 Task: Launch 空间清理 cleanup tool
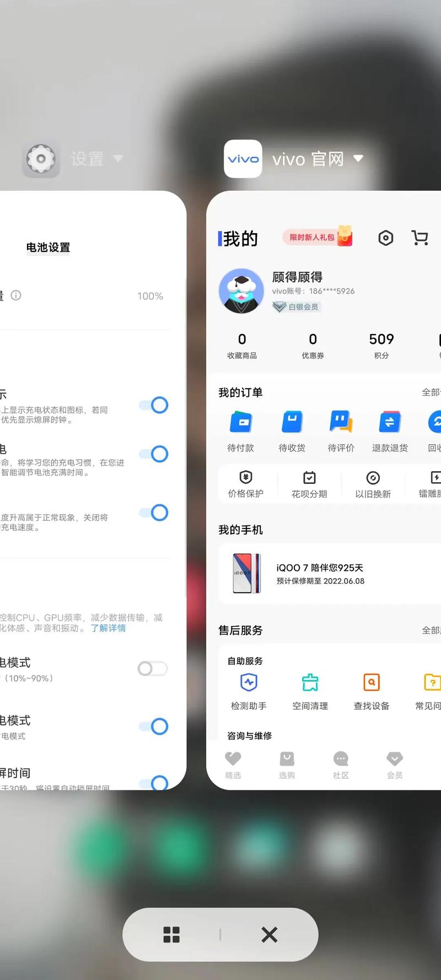pyautogui.click(x=310, y=692)
